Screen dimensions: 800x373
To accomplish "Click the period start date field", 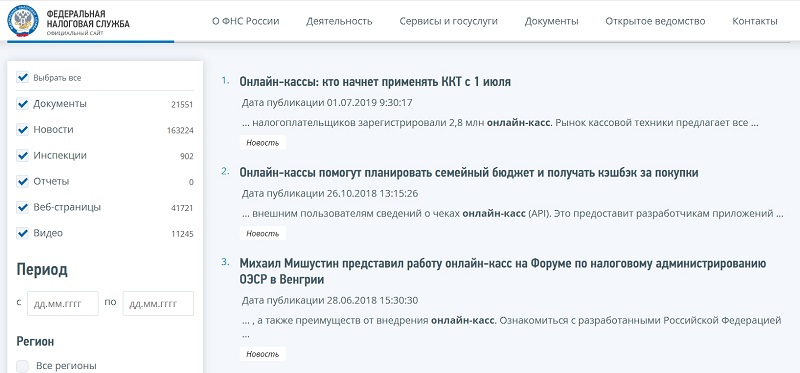I will coord(63,304).
